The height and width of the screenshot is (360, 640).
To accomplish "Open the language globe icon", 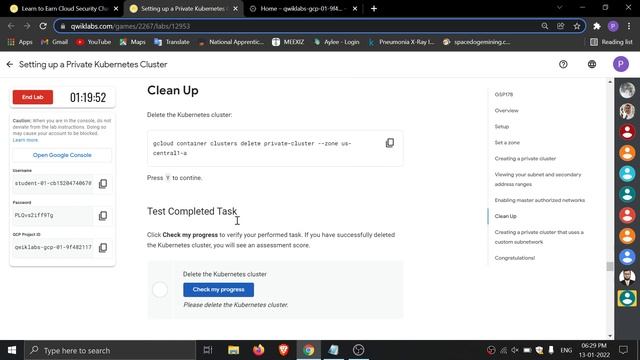I will 592,64.
